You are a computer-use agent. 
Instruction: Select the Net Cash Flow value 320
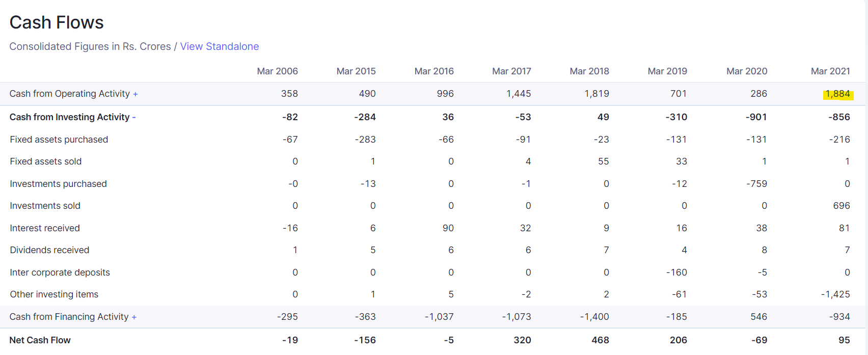pyautogui.click(x=522, y=340)
